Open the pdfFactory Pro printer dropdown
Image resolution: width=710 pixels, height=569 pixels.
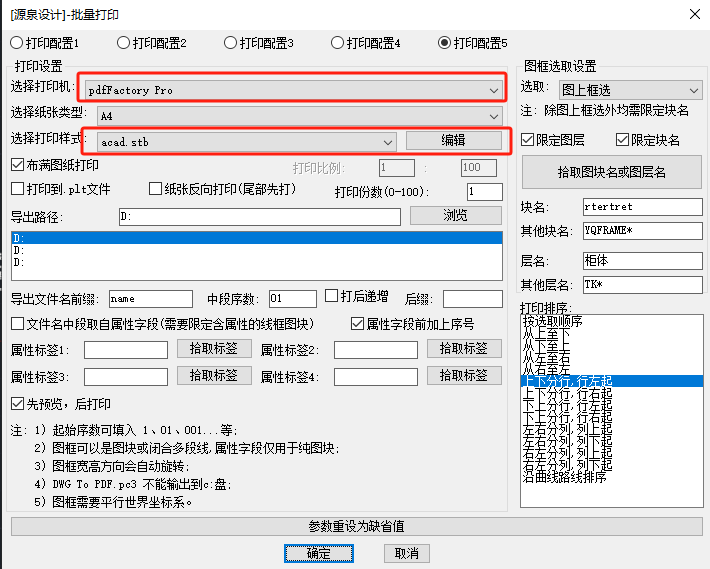(293, 90)
